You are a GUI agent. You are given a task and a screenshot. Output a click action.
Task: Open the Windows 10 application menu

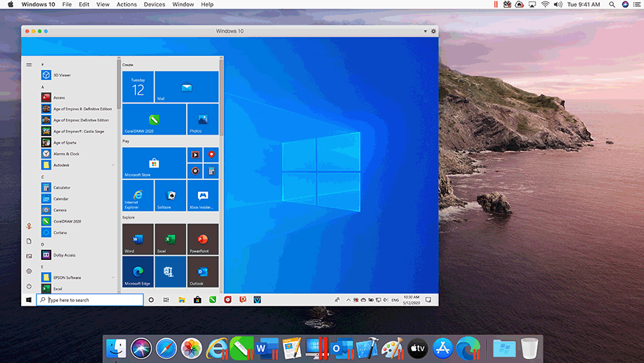(x=38, y=4)
